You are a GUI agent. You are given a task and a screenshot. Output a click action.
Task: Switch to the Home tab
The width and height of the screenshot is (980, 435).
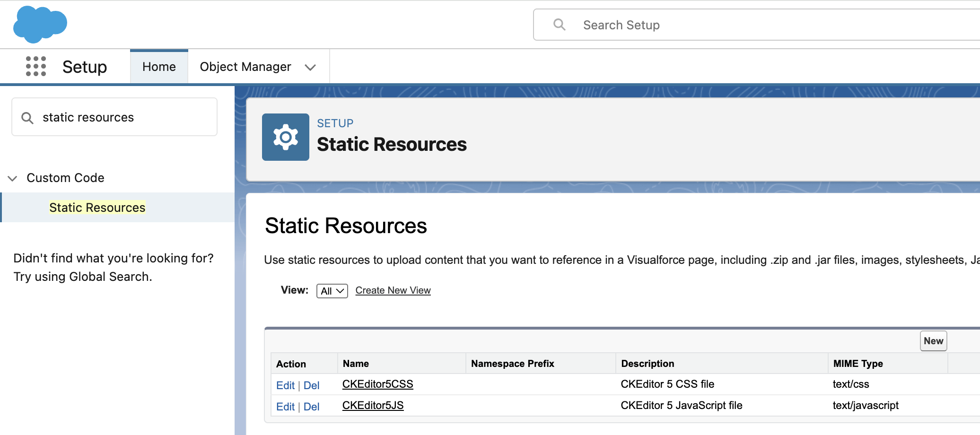[159, 67]
